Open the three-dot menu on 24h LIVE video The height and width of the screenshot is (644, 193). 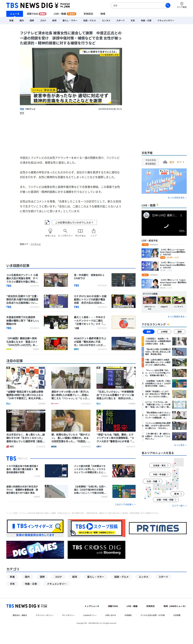point(181,215)
